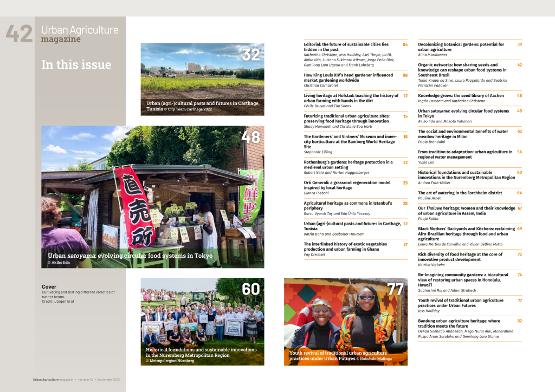Click the 'Urban Agriculture magazine' title heading
This screenshot has width=555, height=392.
(x=79, y=34)
